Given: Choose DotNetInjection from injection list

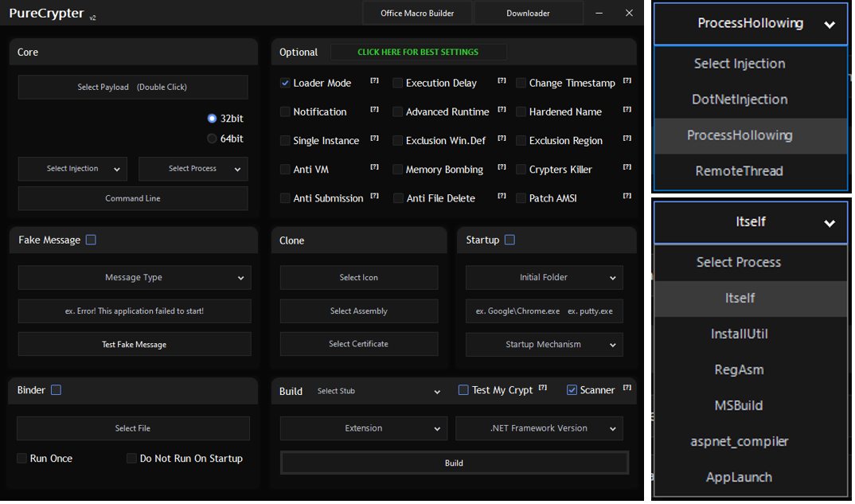Looking at the screenshot, I should click(x=751, y=100).
